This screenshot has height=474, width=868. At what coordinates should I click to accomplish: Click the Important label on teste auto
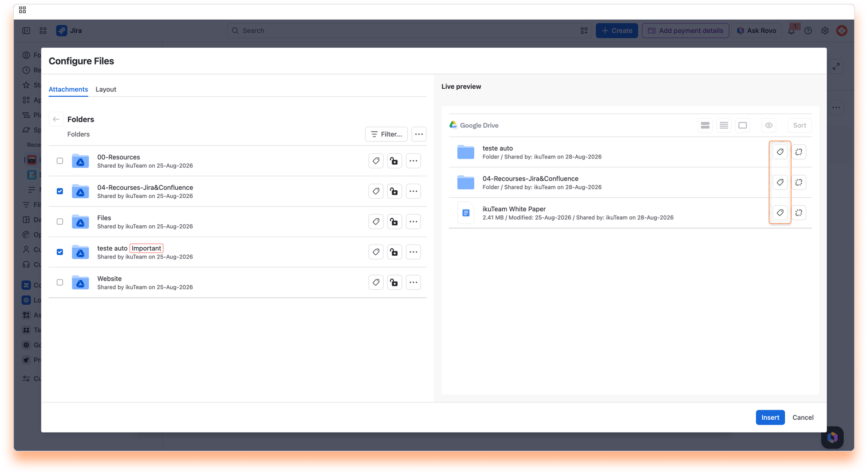coord(146,248)
